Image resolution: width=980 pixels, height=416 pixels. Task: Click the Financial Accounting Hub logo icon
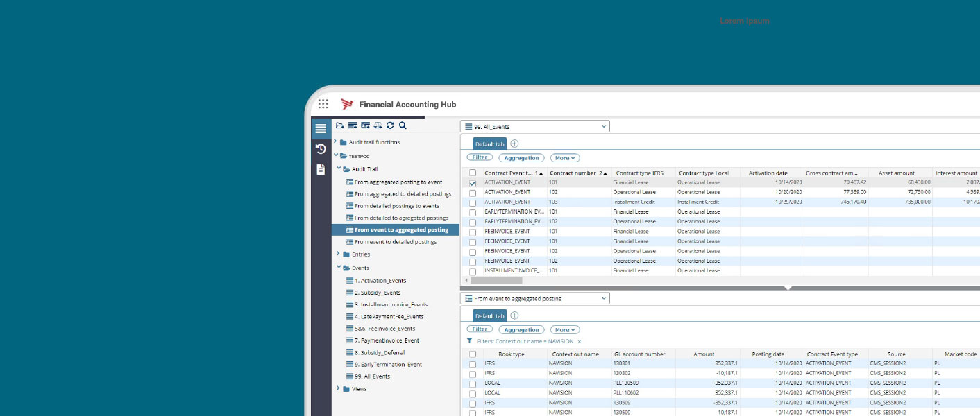click(347, 104)
